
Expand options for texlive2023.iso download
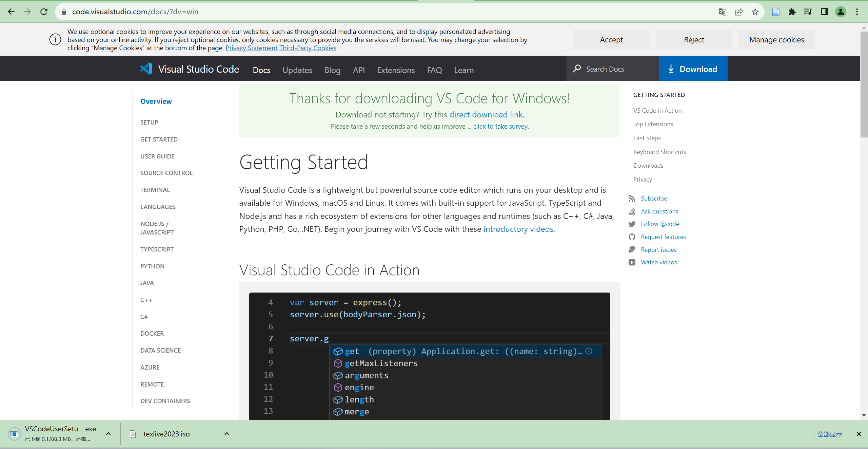(227, 434)
